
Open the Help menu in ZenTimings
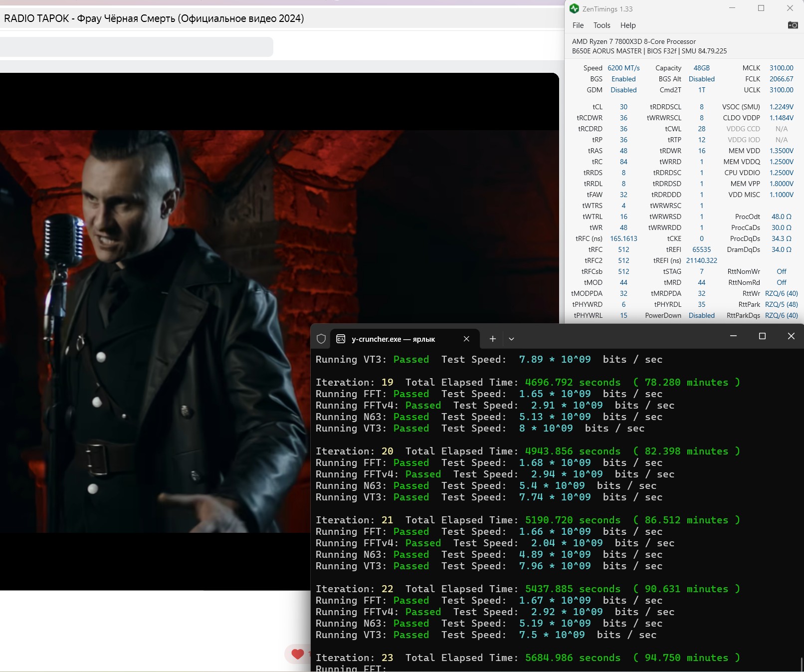pyautogui.click(x=628, y=25)
